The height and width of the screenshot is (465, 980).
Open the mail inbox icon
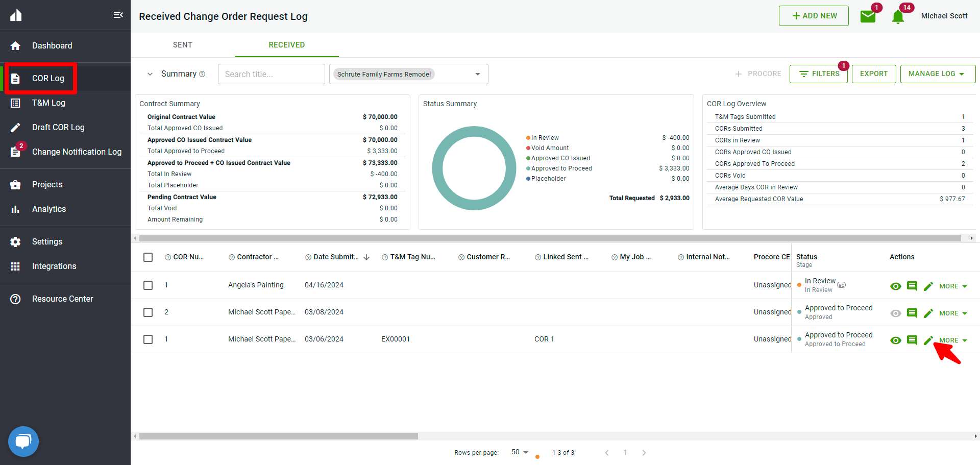coord(868,16)
